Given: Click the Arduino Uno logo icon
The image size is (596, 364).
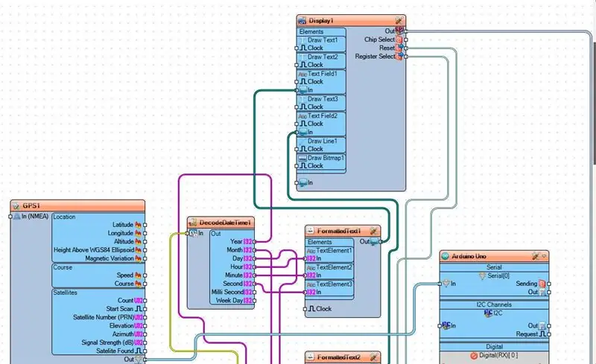Looking at the screenshot, I should click(x=445, y=256).
